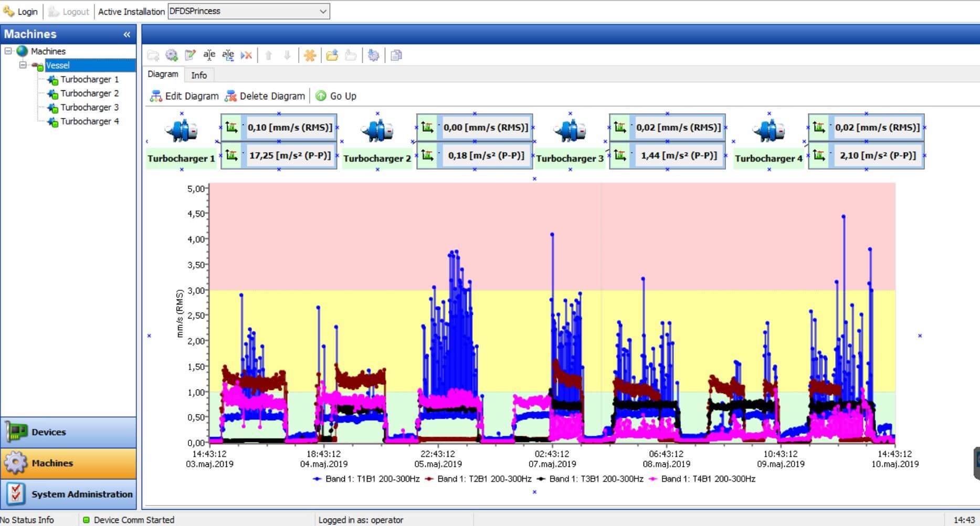
Task: Switch to the Info tab
Action: (x=199, y=75)
